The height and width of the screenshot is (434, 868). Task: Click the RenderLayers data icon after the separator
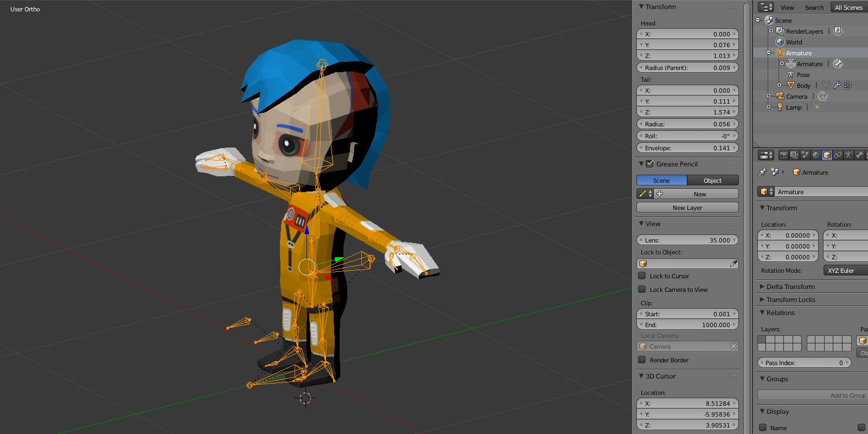[838, 31]
